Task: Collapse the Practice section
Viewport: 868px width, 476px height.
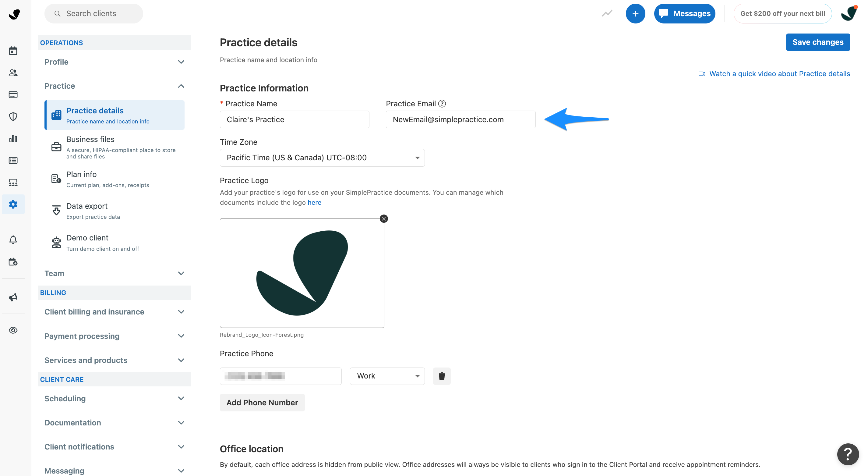Action: [x=114, y=86]
